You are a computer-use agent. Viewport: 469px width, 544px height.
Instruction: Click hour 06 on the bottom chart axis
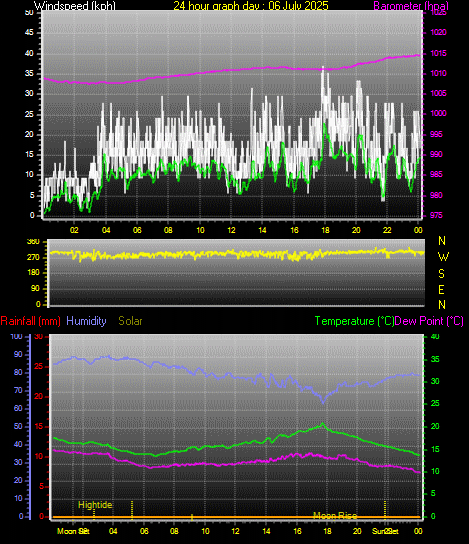pos(144,531)
